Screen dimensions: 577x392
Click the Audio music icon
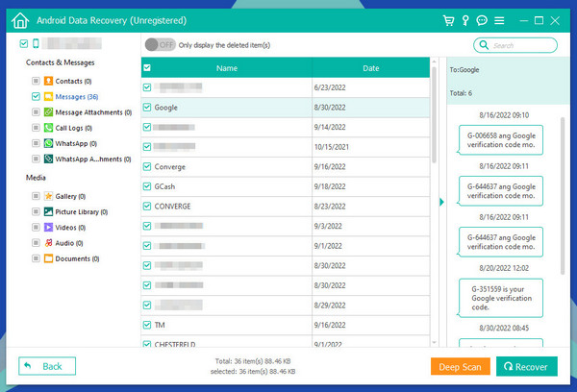tap(48, 243)
